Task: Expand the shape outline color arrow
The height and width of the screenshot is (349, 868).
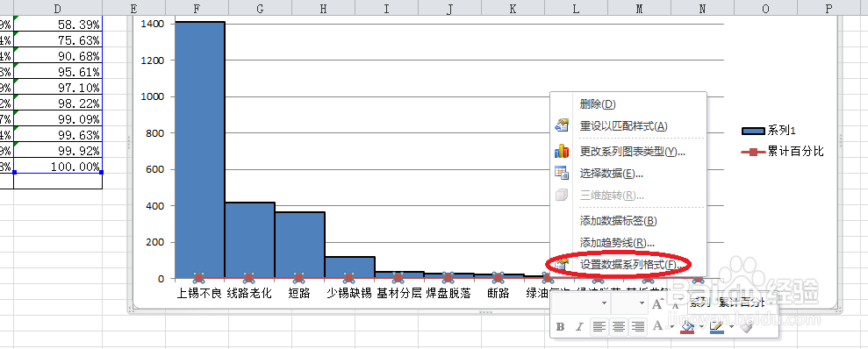Action: (x=731, y=327)
